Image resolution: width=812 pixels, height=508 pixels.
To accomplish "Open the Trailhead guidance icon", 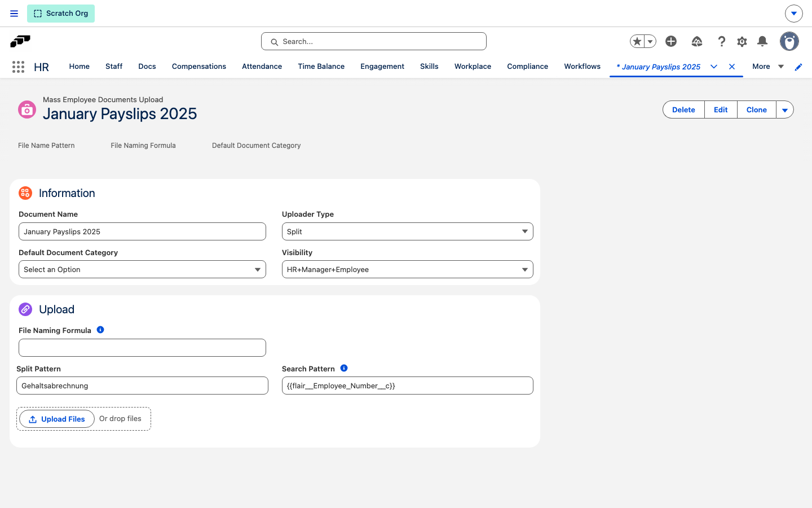I will pyautogui.click(x=697, y=41).
